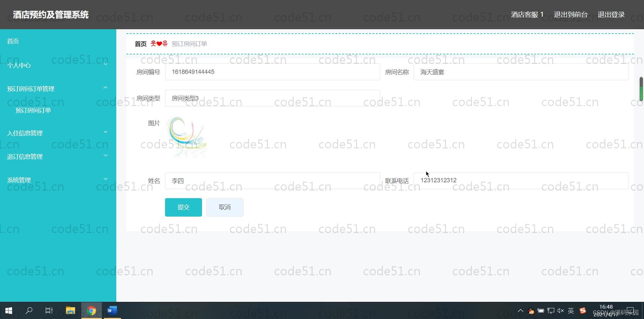Open Task View in the taskbar
The height and width of the screenshot is (319, 644).
49,310
